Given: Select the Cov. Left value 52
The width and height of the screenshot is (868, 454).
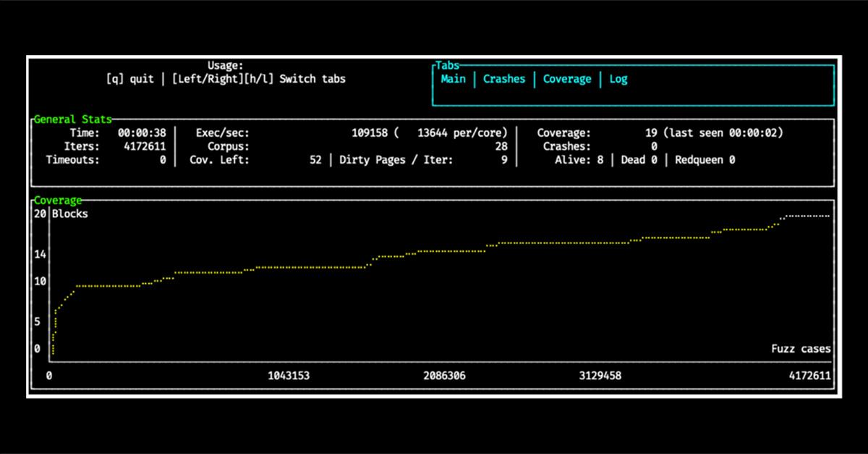Looking at the screenshot, I should [315, 160].
